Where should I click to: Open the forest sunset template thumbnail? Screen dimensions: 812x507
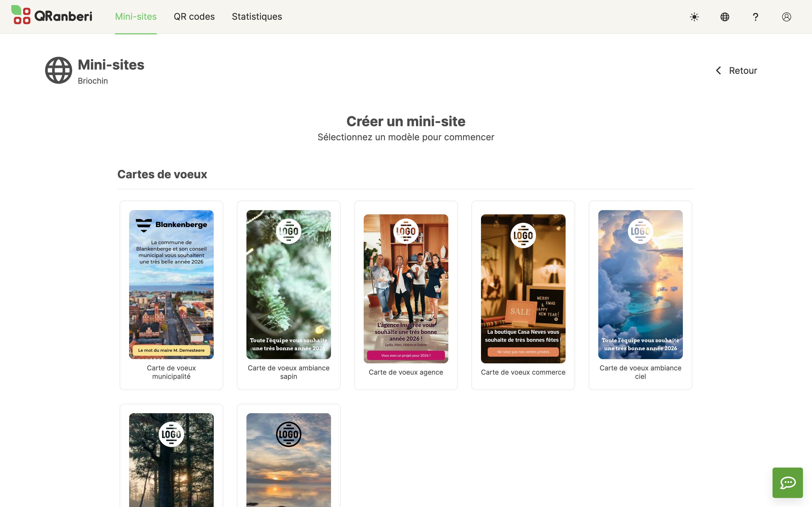click(171, 463)
